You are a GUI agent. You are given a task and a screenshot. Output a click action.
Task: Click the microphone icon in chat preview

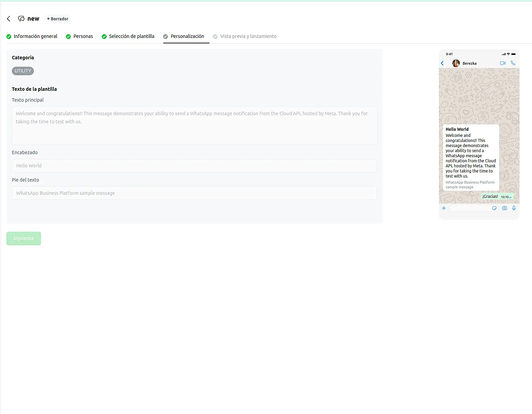(x=514, y=208)
